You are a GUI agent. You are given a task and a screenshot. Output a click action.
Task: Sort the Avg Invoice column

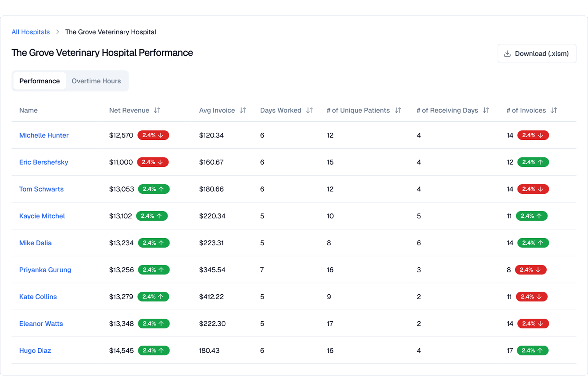(243, 110)
